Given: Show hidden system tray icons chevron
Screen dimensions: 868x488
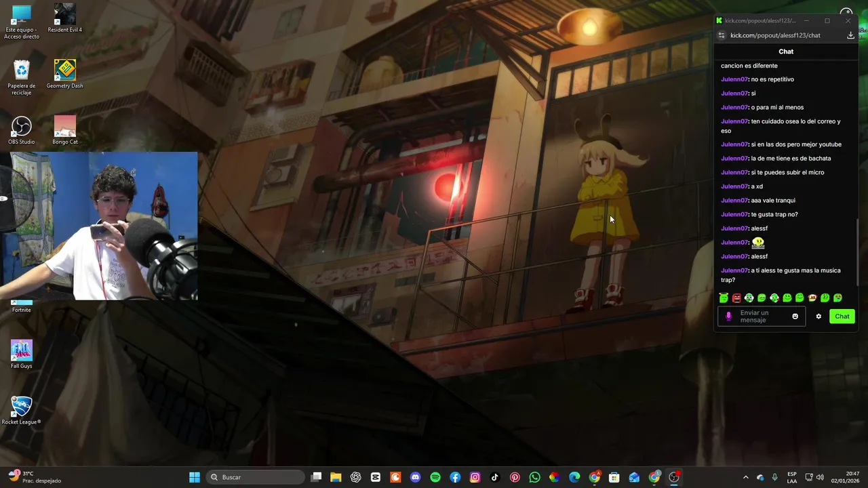Looking at the screenshot, I should 746,477.
